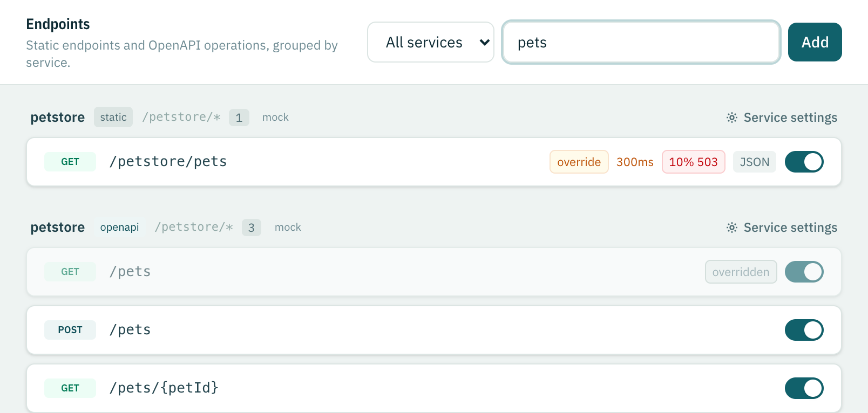Click GET method badge on /petstore/pets
Image resolution: width=868 pixels, height=413 pixels.
point(70,162)
